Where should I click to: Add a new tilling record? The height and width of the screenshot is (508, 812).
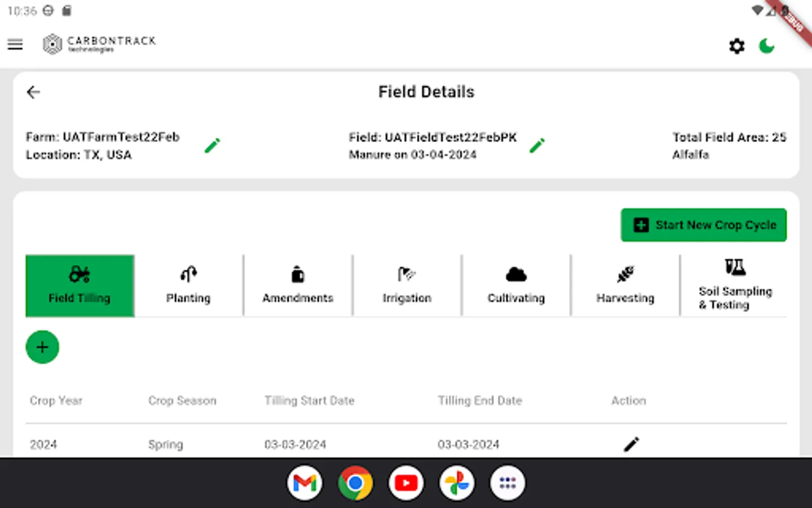(42, 347)
